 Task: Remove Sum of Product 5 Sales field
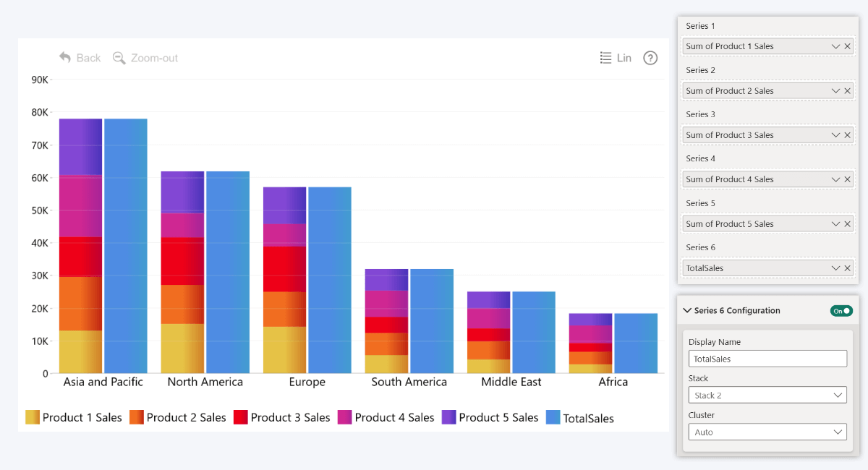848,224
